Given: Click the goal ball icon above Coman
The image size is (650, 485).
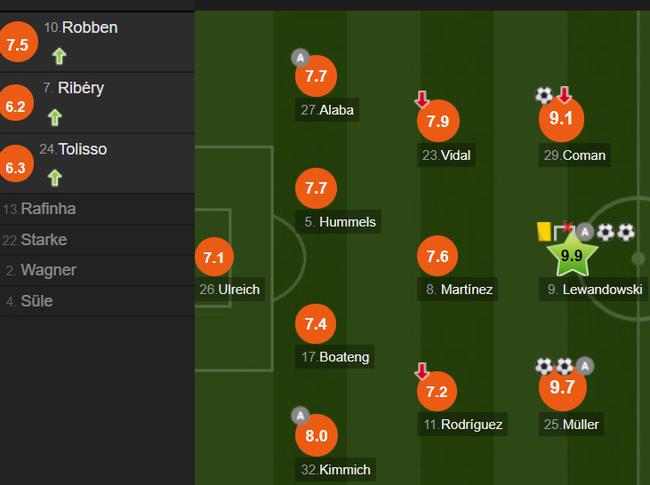Looking at the screenshot, I should (544, 95).
